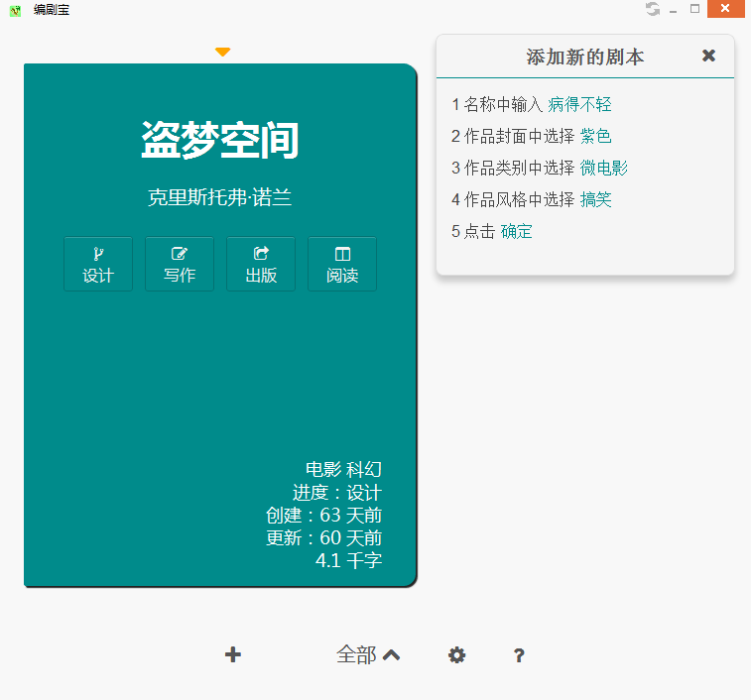The image size is (751, 700).
Task: Close the 编剧宝 window
Action: pyautogui.click(x=725, y=9)
